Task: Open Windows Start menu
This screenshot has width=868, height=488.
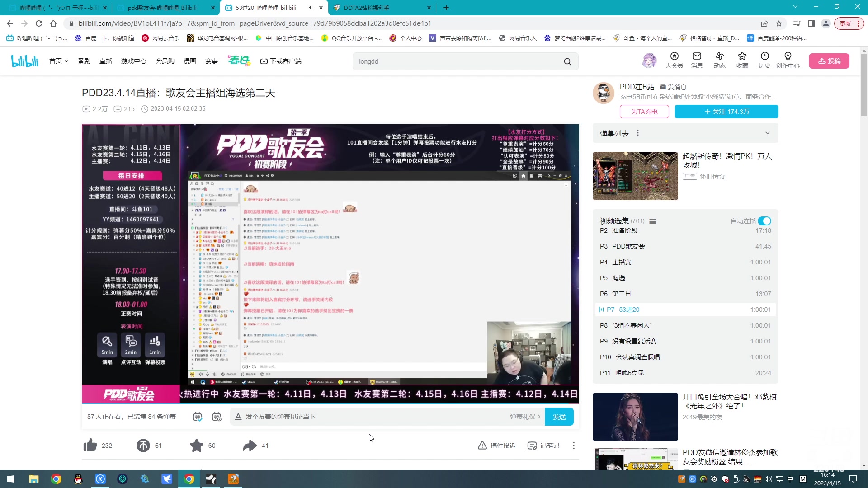Action: pos(11,479)
